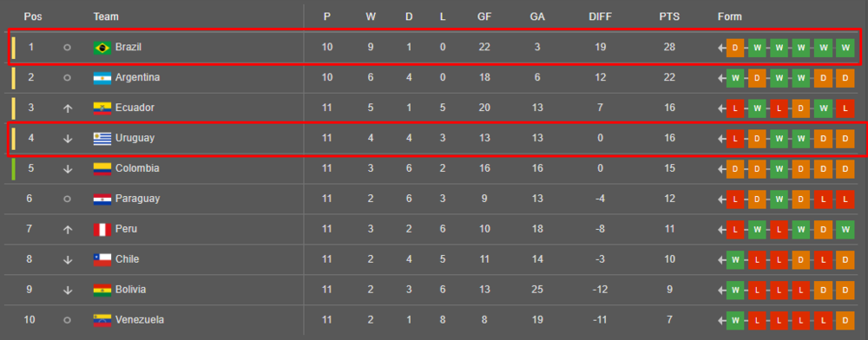Click Peru's last green W form badge
This screenshot has width=868, height=340.
click(x=845, y=230)
